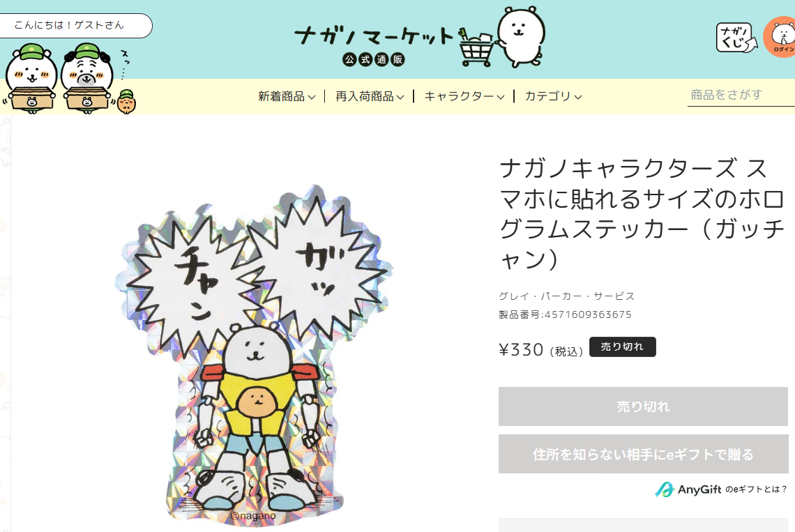Click the AnyGift logo icon
This screenshot has width=795, height=532.
pos(664,489)
